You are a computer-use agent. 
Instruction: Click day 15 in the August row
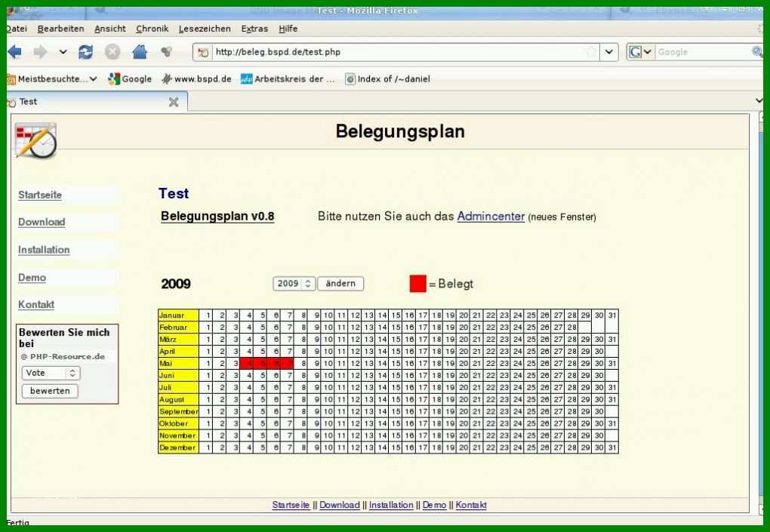(x=396, y=399)
